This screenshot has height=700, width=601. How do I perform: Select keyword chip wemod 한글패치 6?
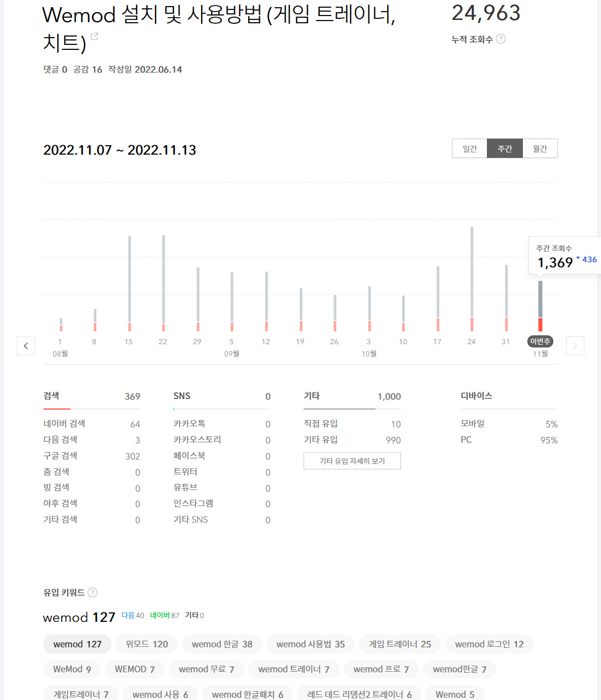coord(248,694)
